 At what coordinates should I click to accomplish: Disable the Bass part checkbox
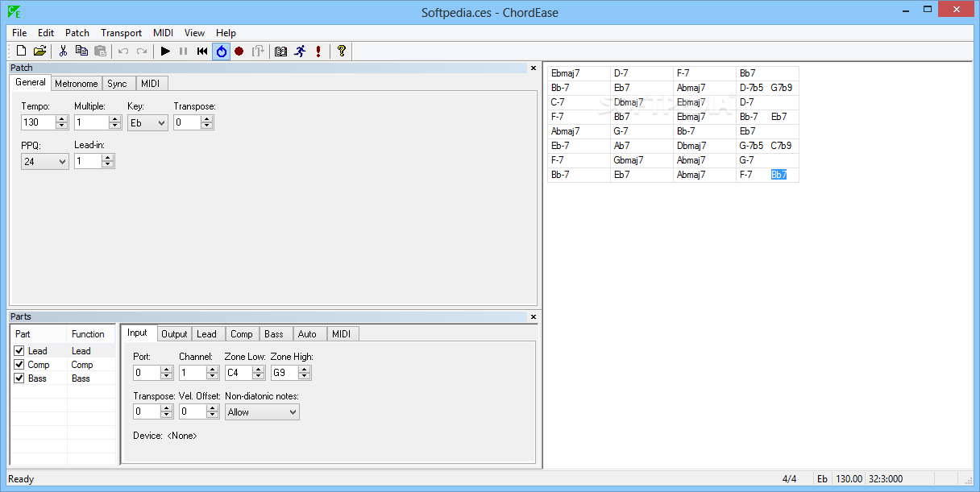click(x=19, y=378)
